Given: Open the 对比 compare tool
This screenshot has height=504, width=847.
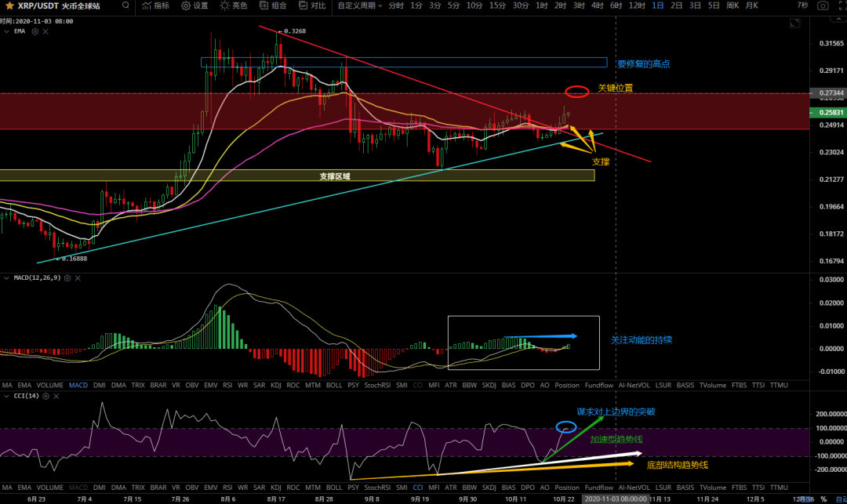Looking at the screenshot, I should [x=312, y=5].
